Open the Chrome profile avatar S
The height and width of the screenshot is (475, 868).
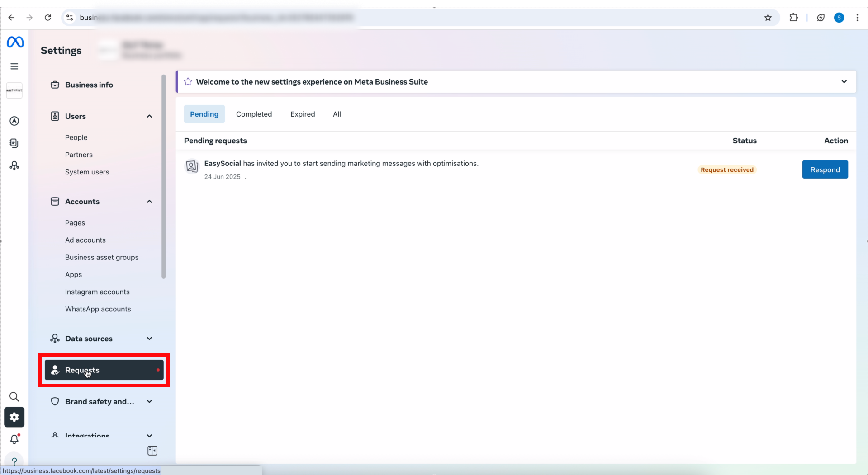tap(839, 18)
